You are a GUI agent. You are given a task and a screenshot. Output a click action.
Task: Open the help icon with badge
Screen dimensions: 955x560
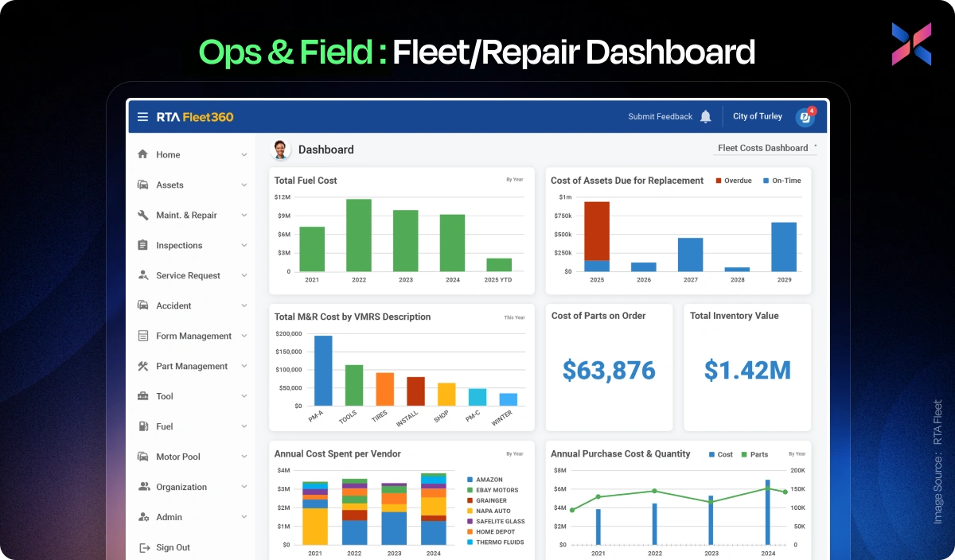click(806, 117)
